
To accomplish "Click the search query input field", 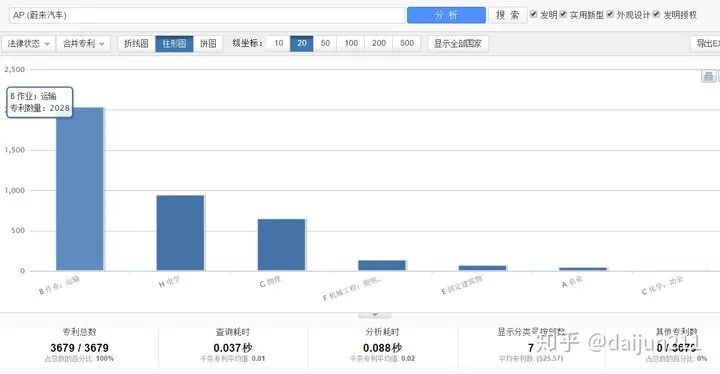I will coord(207,15).
